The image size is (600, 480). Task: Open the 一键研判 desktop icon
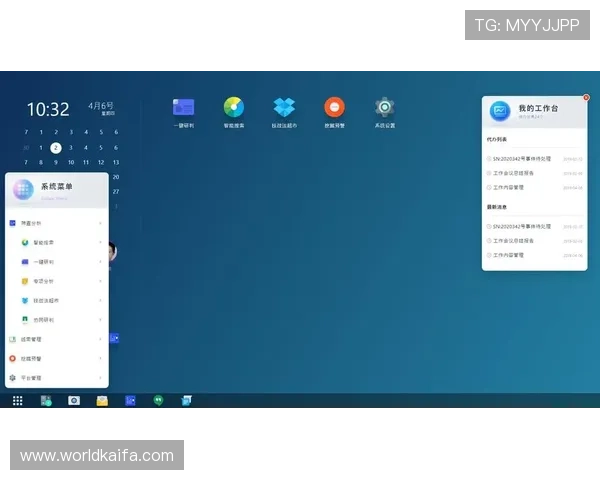(x=183, y=108)
